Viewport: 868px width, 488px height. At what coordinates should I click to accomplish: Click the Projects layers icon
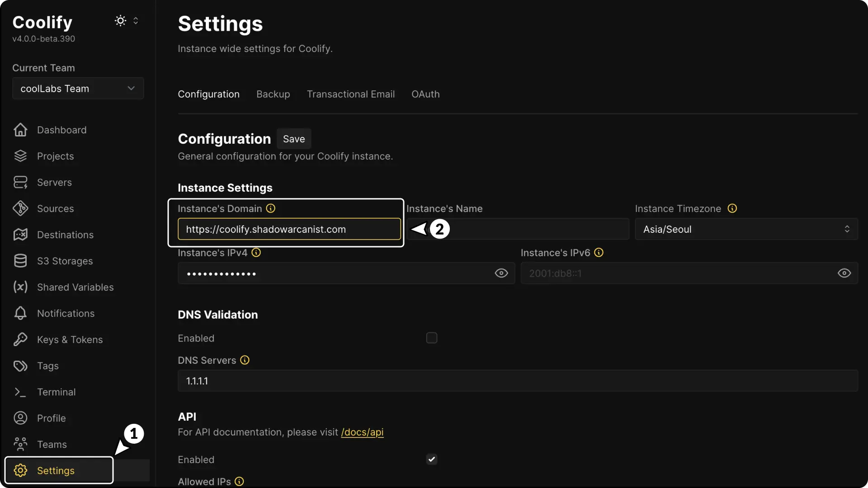pos(20,156)
